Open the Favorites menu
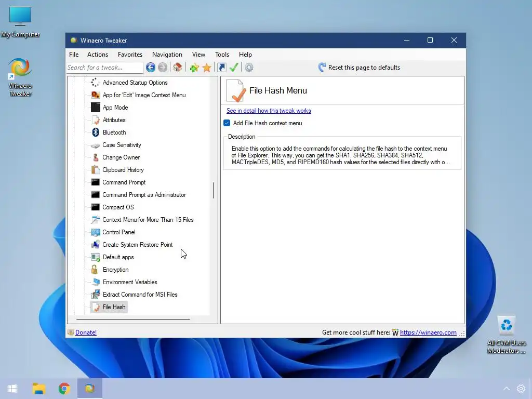532x399 pixels. 130,54
